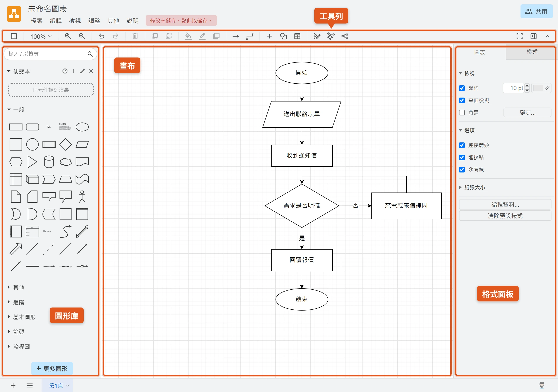
Task: Open the waypoints connector style icon
Action: [x=250, y=36]
